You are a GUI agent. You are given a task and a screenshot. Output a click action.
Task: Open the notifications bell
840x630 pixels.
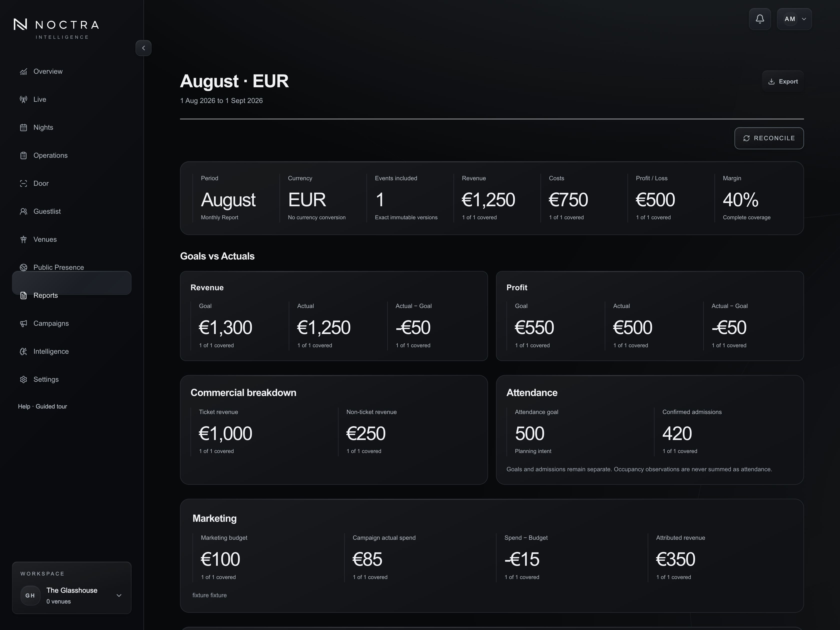pos(759,19)
